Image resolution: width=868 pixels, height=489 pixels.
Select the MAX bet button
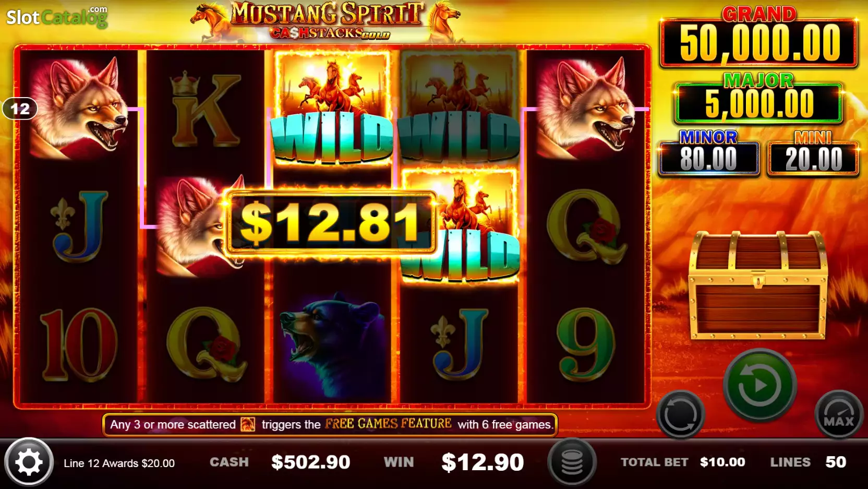839,415
